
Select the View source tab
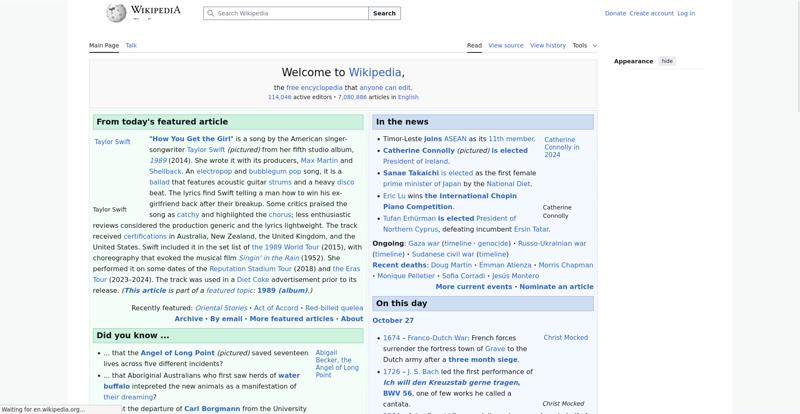click(x=506, y=45)
